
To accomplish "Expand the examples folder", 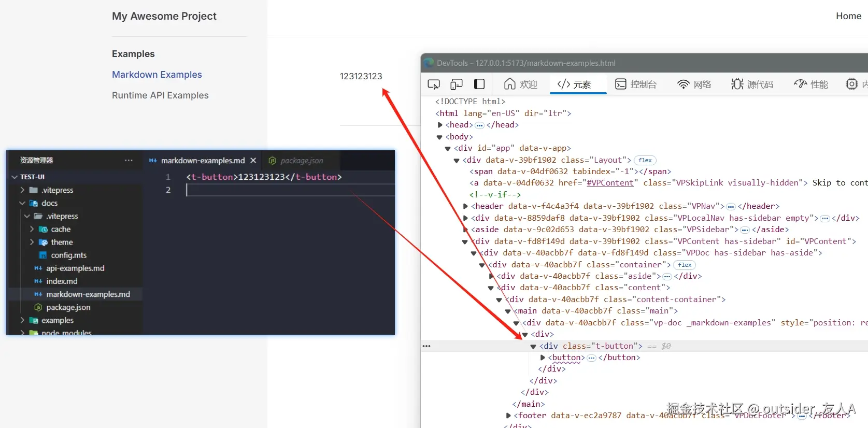I will [22, 320].
